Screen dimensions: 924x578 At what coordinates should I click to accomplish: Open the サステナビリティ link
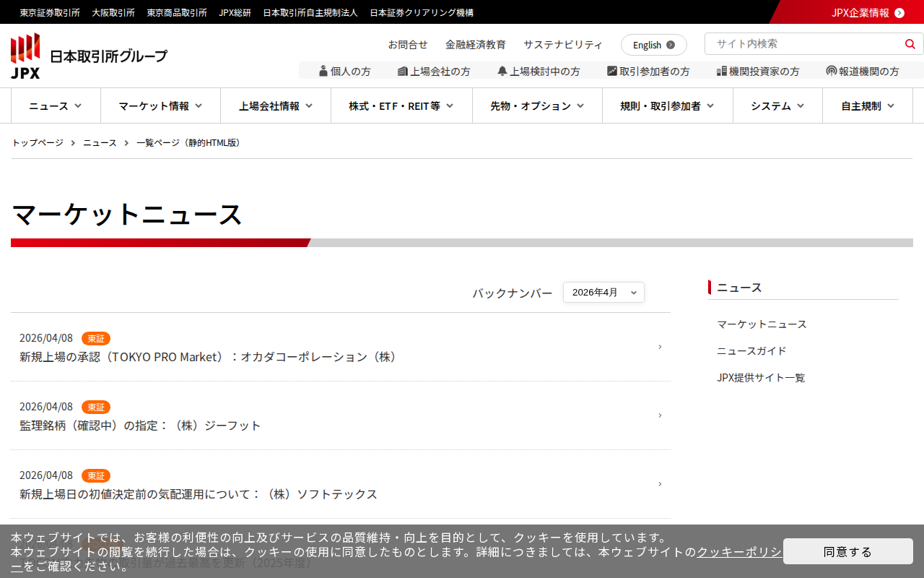(x=563, y=44)
